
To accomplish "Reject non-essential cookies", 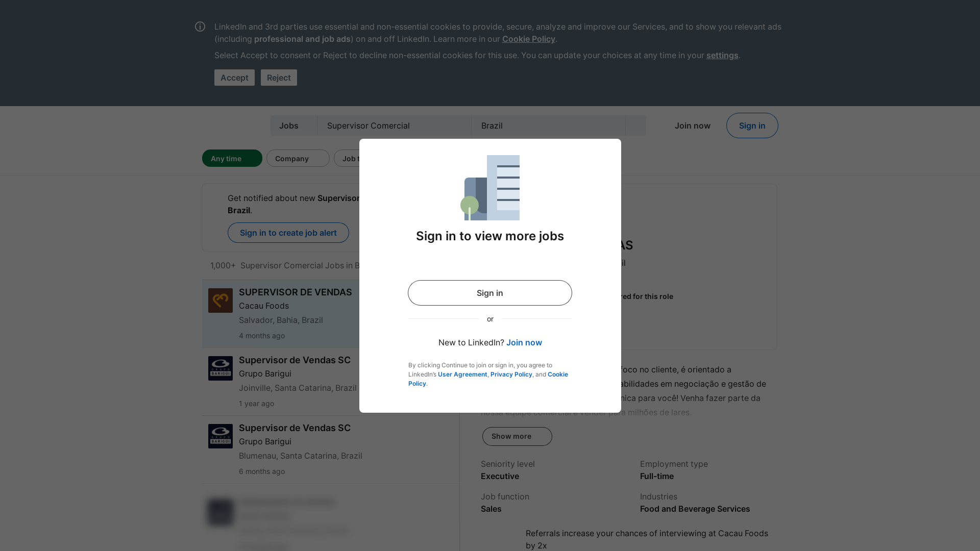I will coord(279,78).
